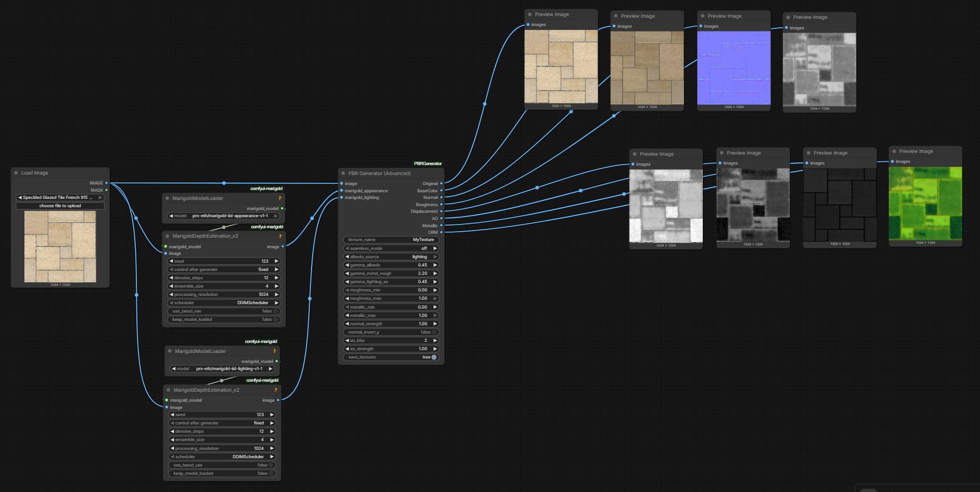Screen dimensions: 980x492
Task: Click the marigold_lighting input socket on PBR Generator
Action: 341,197
